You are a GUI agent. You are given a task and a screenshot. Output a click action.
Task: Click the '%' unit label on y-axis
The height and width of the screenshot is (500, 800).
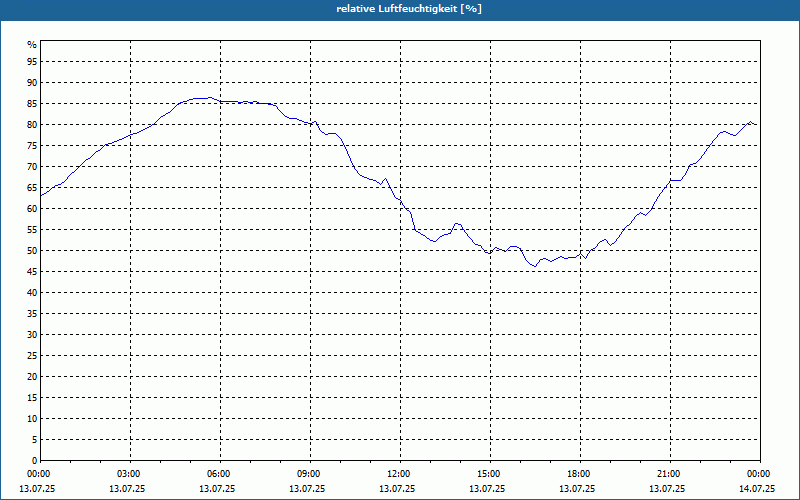(32, 45)
